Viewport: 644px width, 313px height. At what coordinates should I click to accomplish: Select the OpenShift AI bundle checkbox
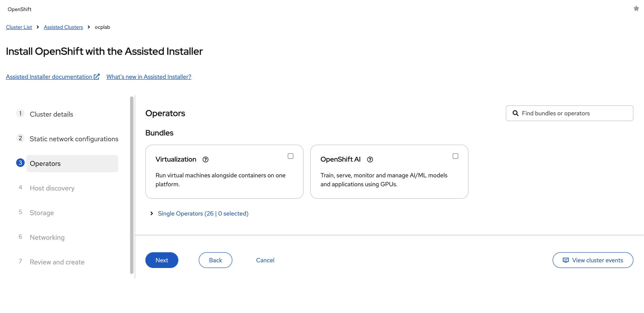click(x=455, y=156)
